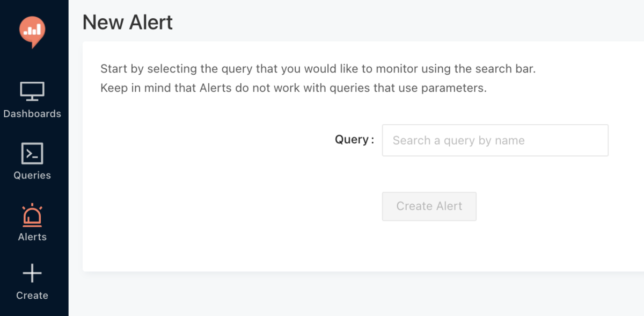Select the Alerts bell siren icon
Screen dimensions: 644x316
[32, 215]
